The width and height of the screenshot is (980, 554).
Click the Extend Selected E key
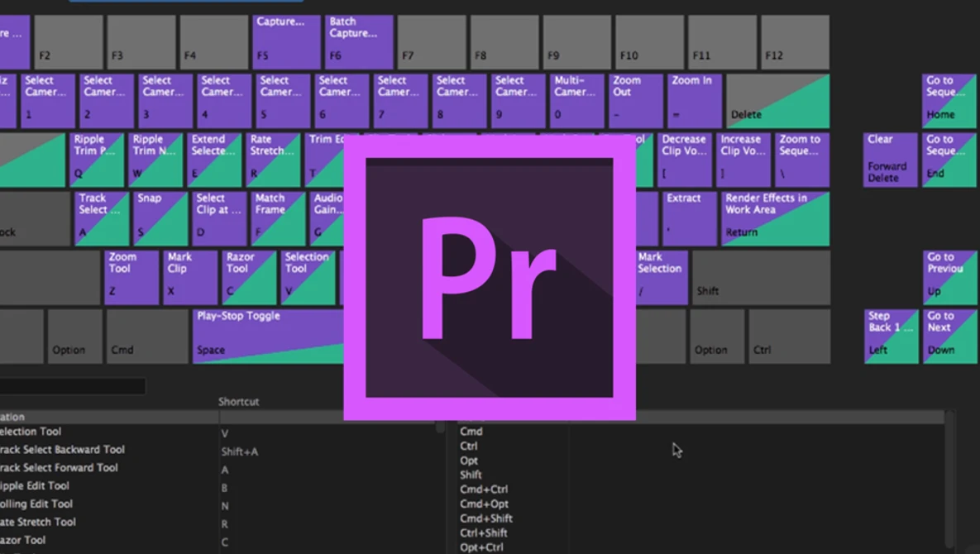point(214,160)
